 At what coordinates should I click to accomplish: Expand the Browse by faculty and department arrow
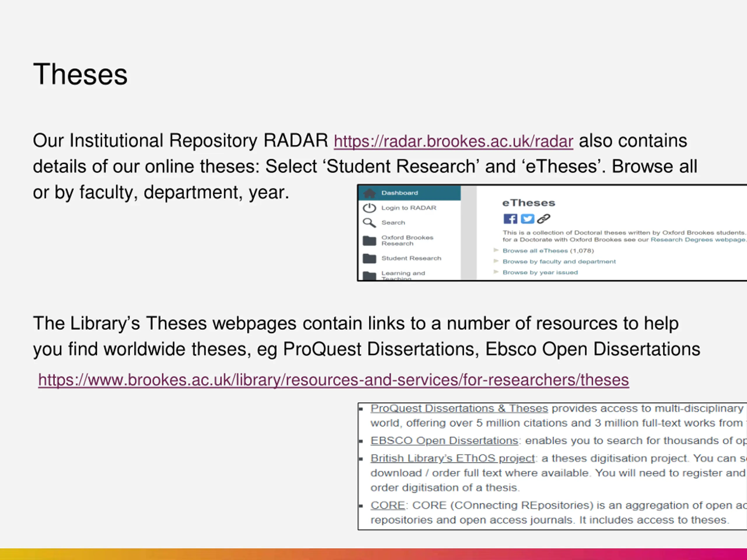(x=496, y=261)
